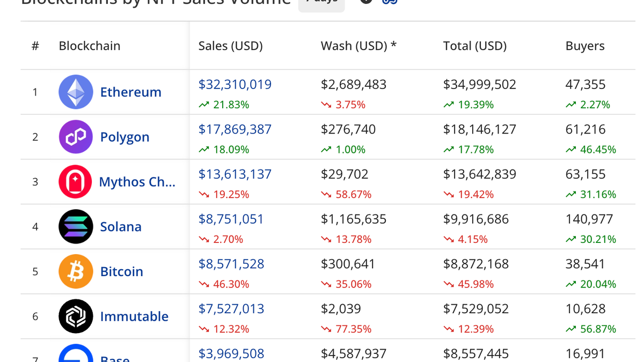Screen dimensions: 644x362
Task: Select Ethereum total $34,999,502
Action: pyautogui.click(x=480, y=84)
